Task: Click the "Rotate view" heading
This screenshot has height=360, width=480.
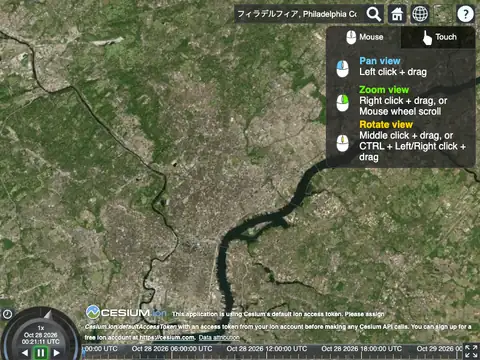Action: 386,124
